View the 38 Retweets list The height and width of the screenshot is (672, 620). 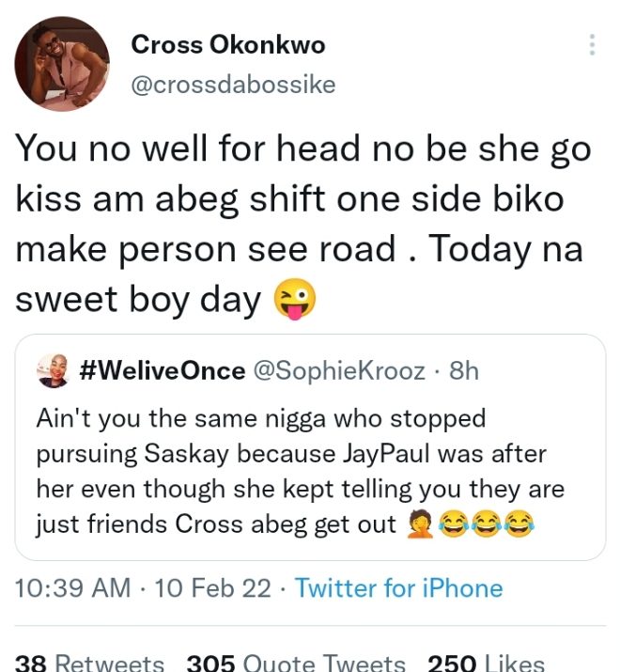coord(90,663)
